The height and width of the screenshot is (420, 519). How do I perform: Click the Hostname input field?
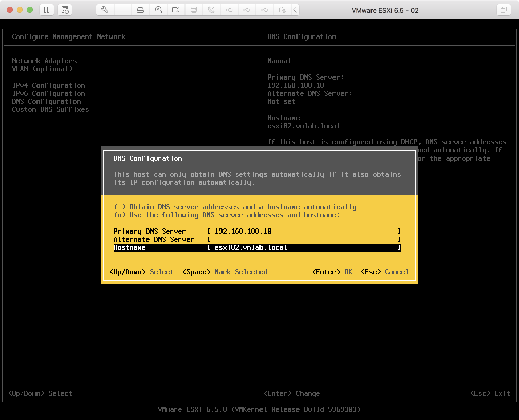pyautogui.click(x=304, y=247)
